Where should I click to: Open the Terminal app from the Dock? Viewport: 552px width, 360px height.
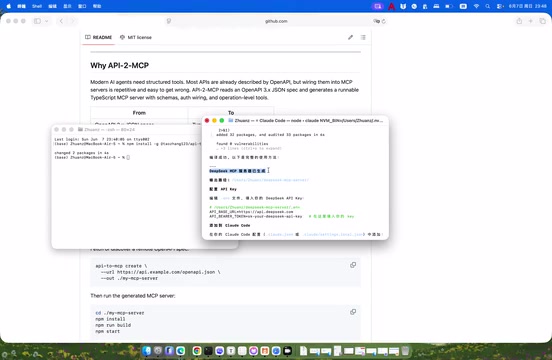point(208,350)
